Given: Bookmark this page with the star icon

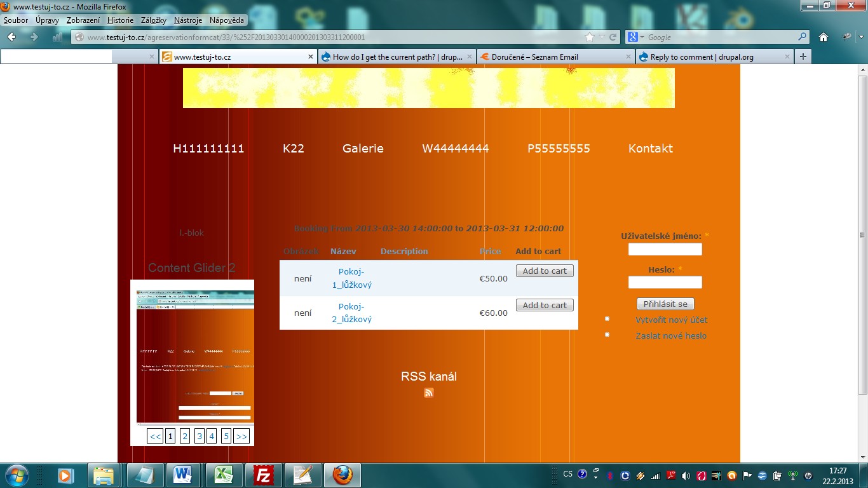Looking at the screenshot, I should [x=590, y=37].
